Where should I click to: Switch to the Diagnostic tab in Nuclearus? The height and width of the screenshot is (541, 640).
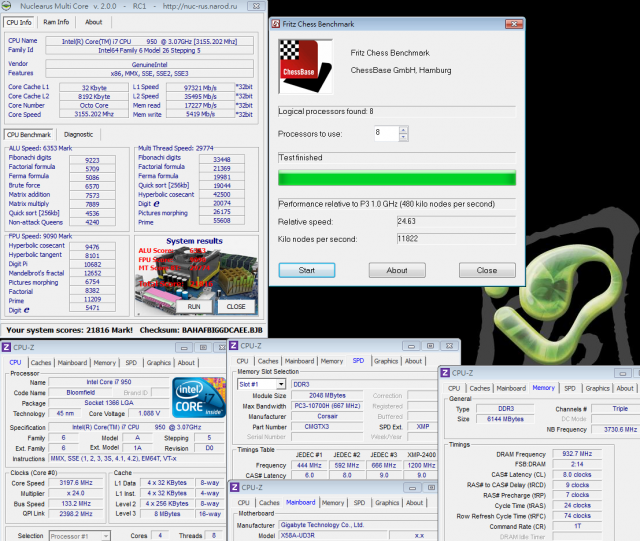(78, 134)
